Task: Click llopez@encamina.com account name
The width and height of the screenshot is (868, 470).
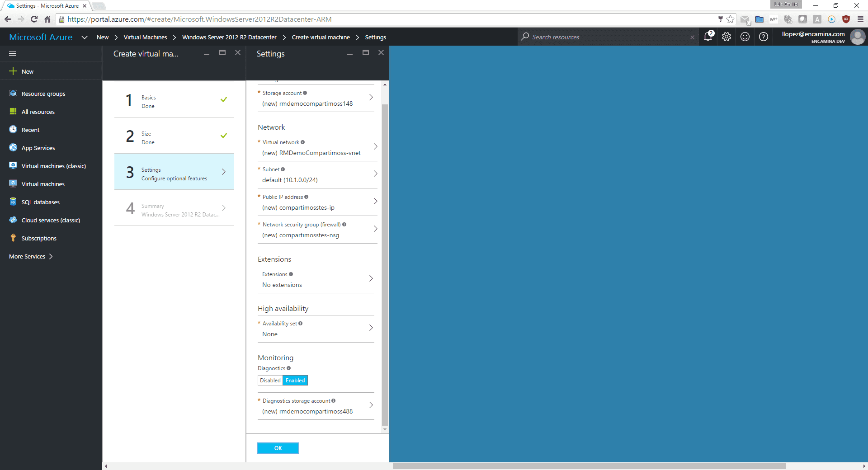Action: (813, 34)
